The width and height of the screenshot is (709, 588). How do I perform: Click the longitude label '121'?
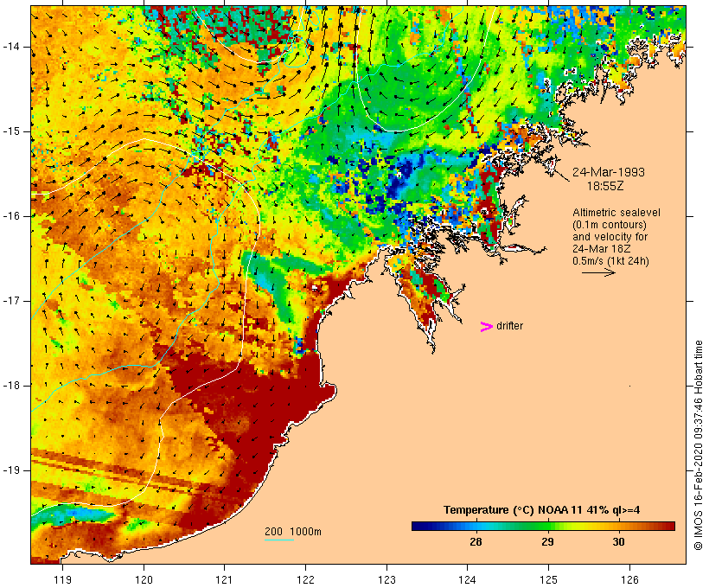pos(224,579)
